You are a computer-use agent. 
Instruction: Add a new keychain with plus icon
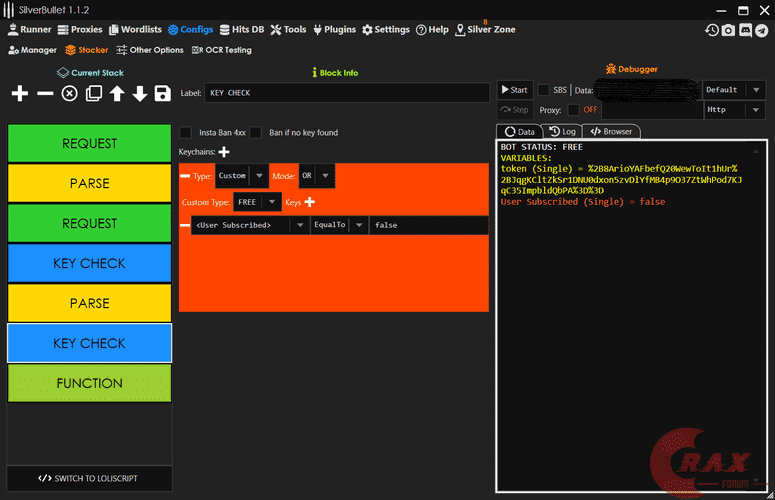tap(224, 152)
